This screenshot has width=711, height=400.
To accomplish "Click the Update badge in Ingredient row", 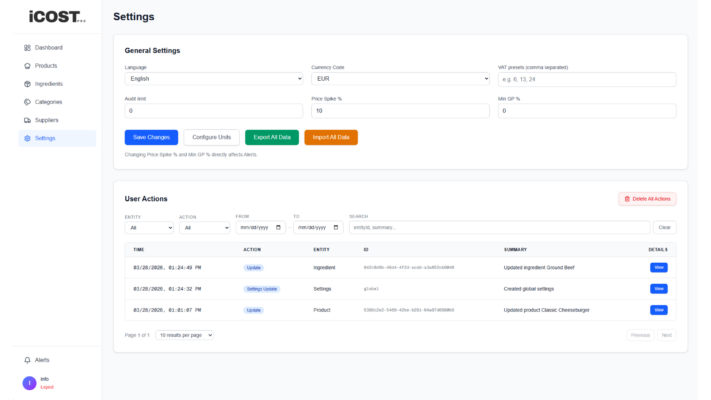I will pos(253,268).
